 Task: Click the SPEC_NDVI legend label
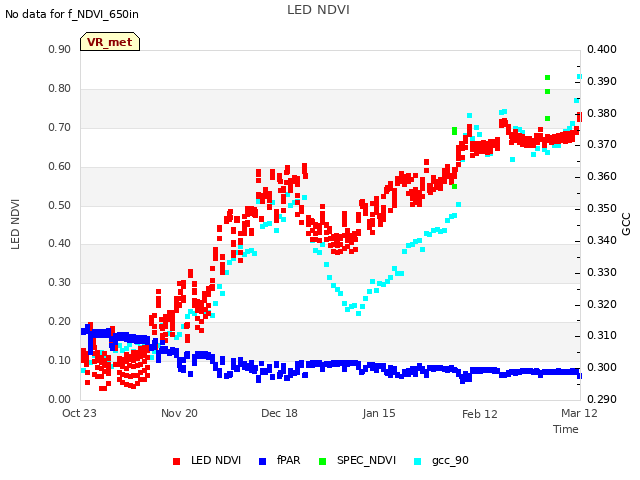(x=367, y=460)
